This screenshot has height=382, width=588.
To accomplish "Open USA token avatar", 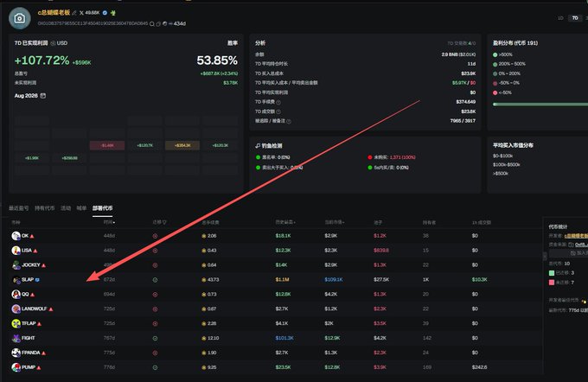I will tap(16, 251).
